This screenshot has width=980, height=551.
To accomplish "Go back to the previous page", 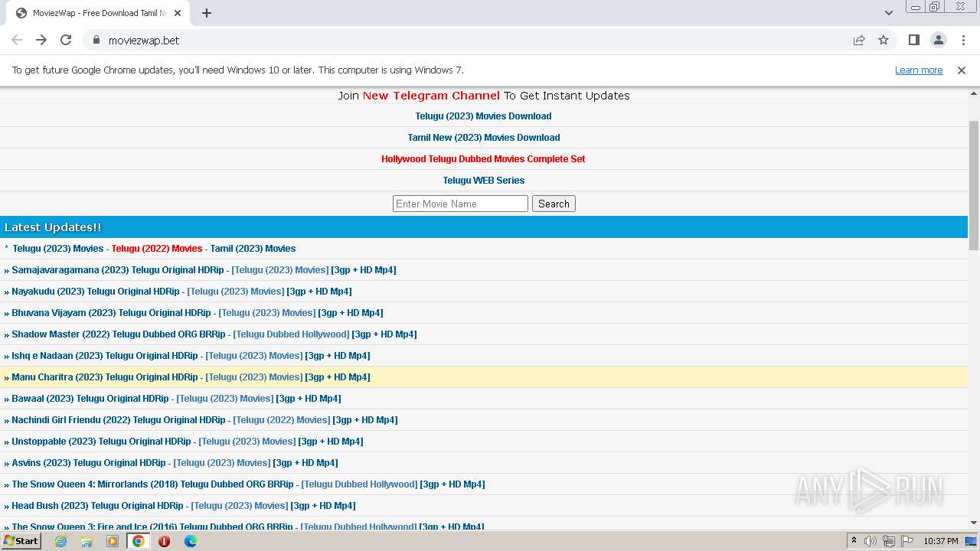I will [x=17, y=40].
